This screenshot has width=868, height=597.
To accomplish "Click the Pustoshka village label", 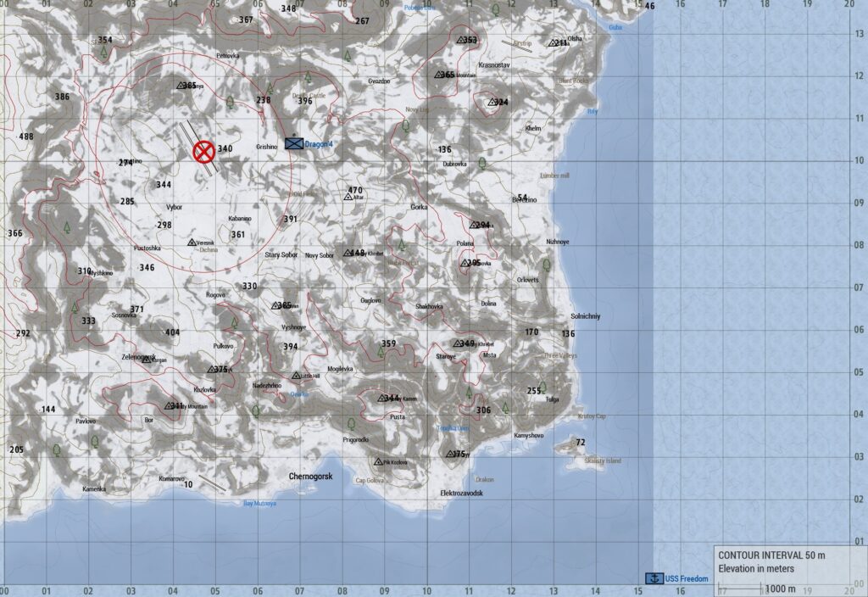I will [x=147, y=248].
